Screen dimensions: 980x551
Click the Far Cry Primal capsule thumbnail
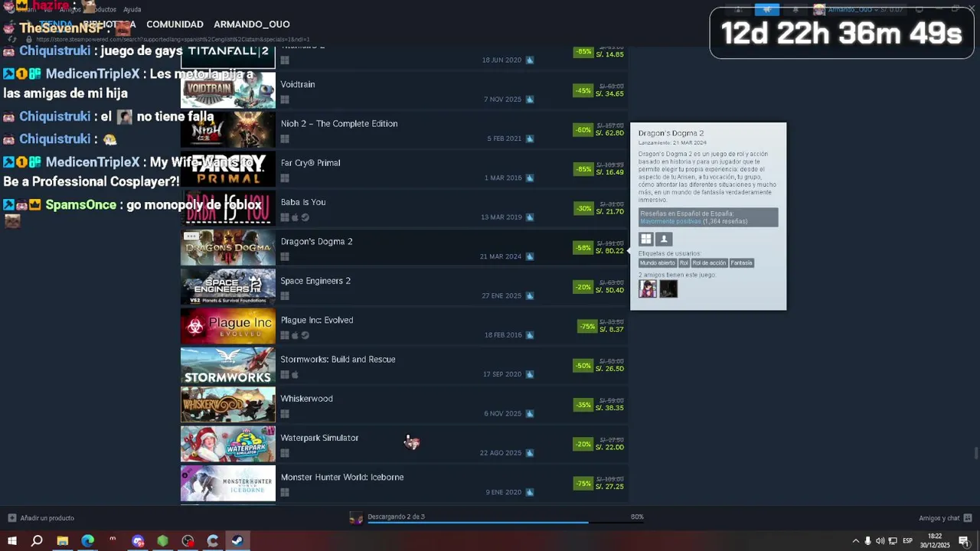(227, 169)
